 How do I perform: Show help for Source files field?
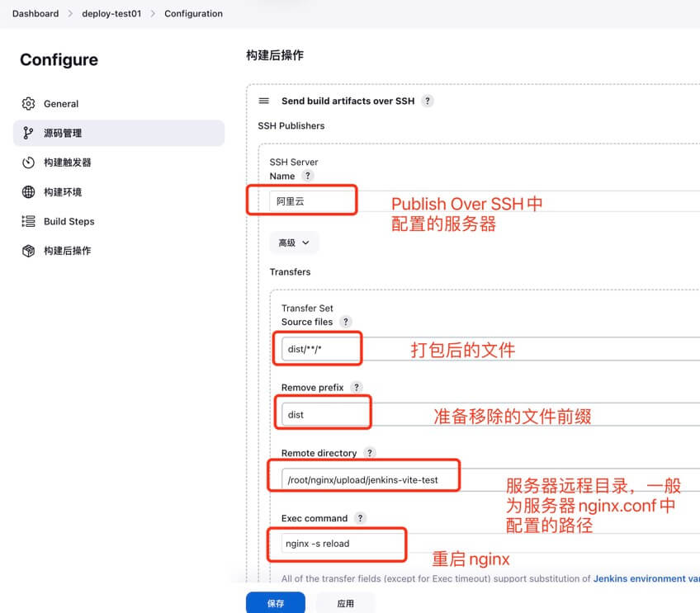coord(346,322)
